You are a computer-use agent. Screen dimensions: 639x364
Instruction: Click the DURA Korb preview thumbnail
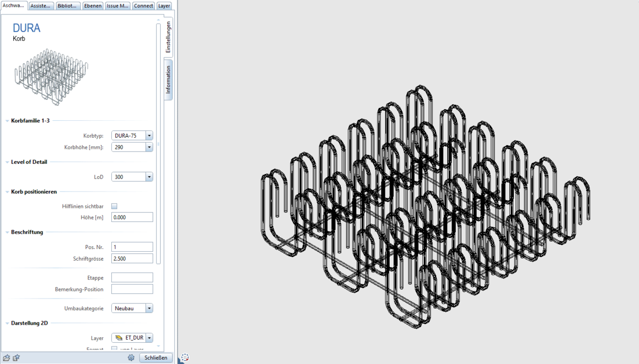(51, 76)
